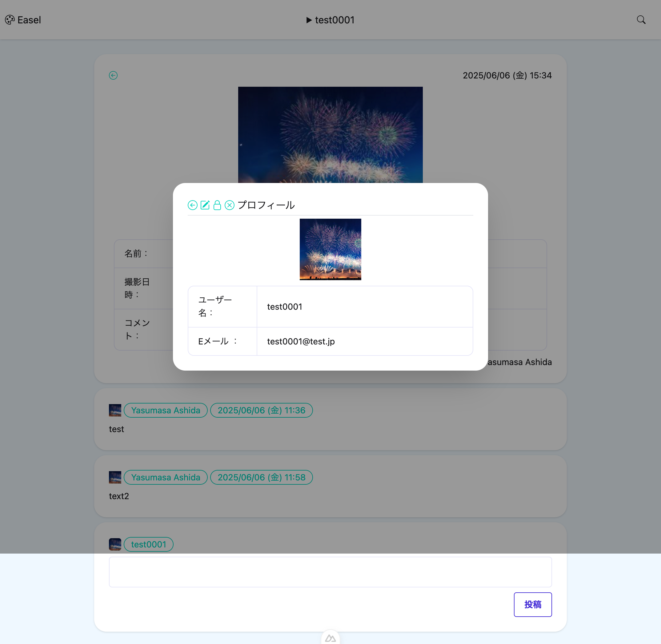Click the Easel palette logo icon
661x644 pixels.
[x=10, y=20]
